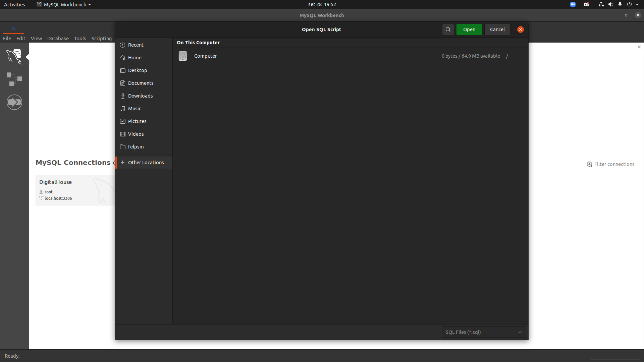Click the green Open button
The height and width of the screenshot is (362, 644).
(469, 29)
